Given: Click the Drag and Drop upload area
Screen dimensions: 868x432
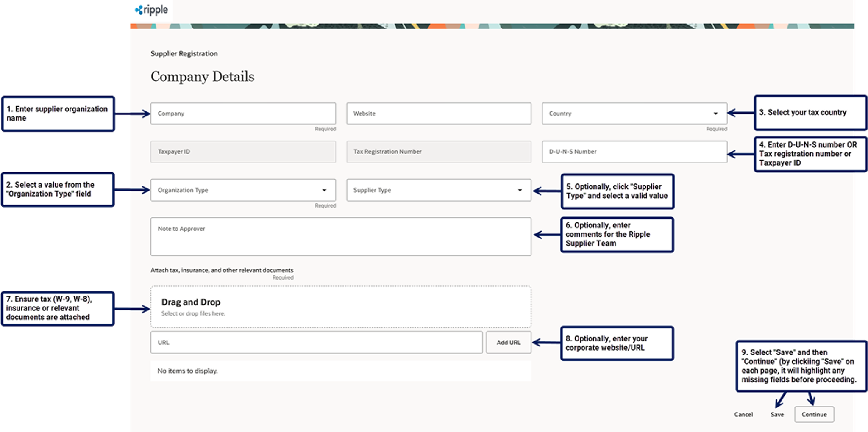Looking at the screenshot, I should (x=341, y=307).
